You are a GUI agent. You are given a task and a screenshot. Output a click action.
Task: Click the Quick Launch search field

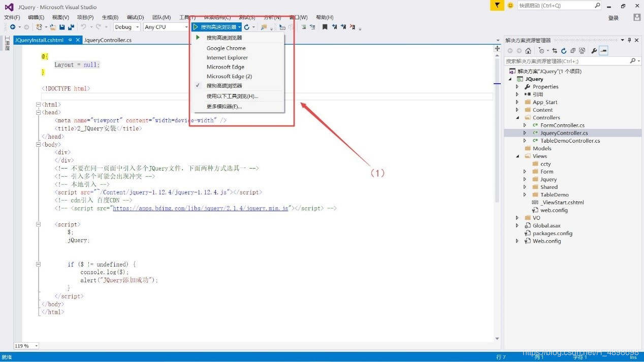559,5
